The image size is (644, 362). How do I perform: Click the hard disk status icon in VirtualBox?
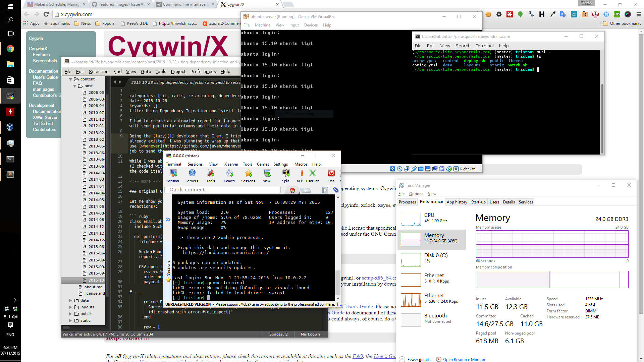tap(393, 169)
